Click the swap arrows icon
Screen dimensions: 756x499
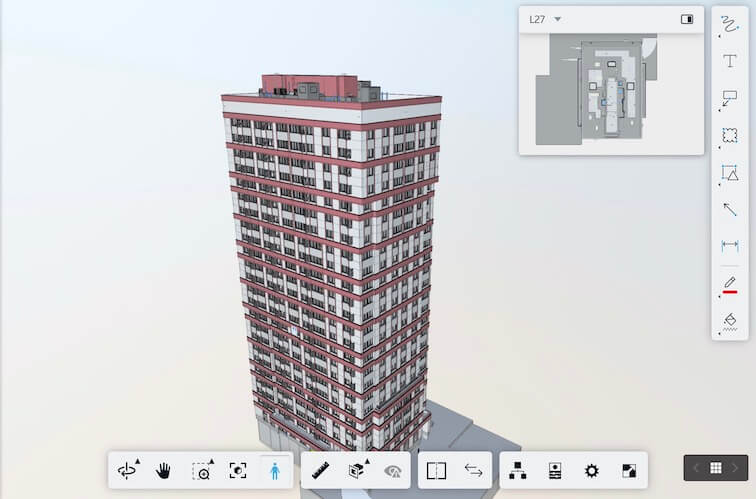(473, 471)
